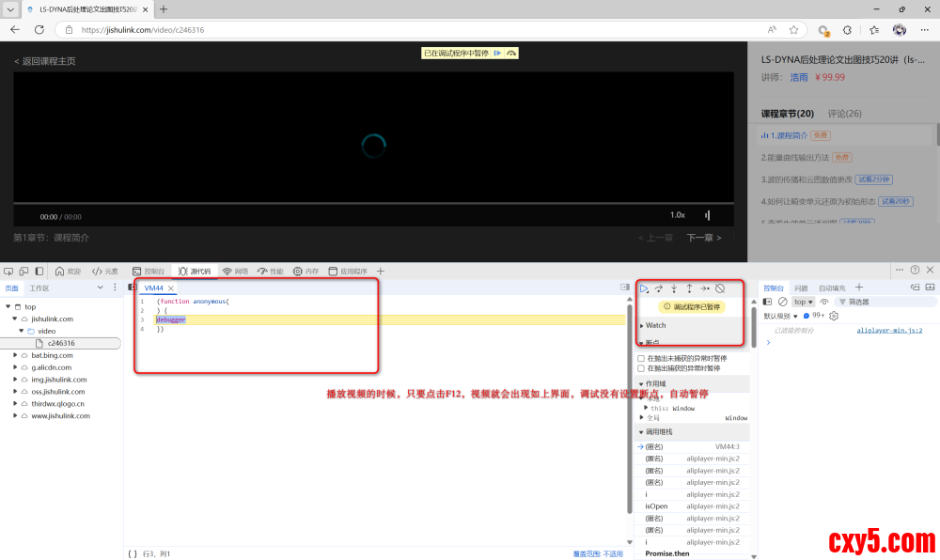Open the default log level dropdown
The width and height of the screenshot is (940, 560).
(x=781, y=316)
